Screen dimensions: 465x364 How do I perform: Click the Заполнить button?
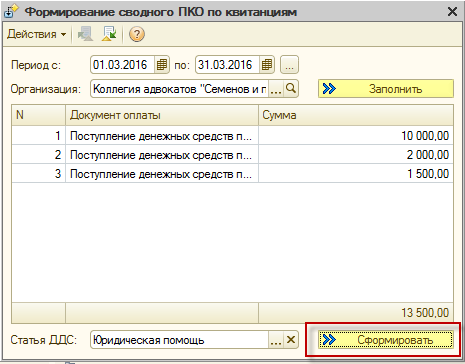click(x=386, y=89)
